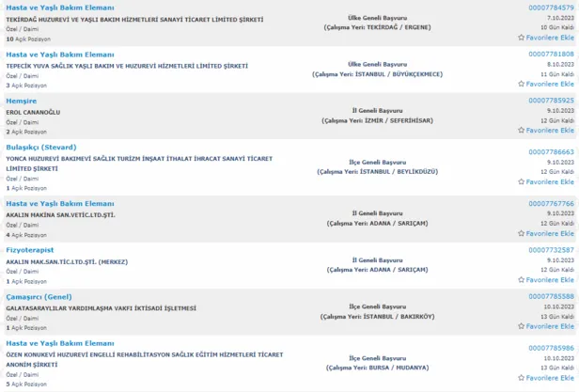Click favorite star for listing 00007785986
Image resolution: width=579 pixels, height=392 pixels.
pyautogui.click(x=522, y=377)
